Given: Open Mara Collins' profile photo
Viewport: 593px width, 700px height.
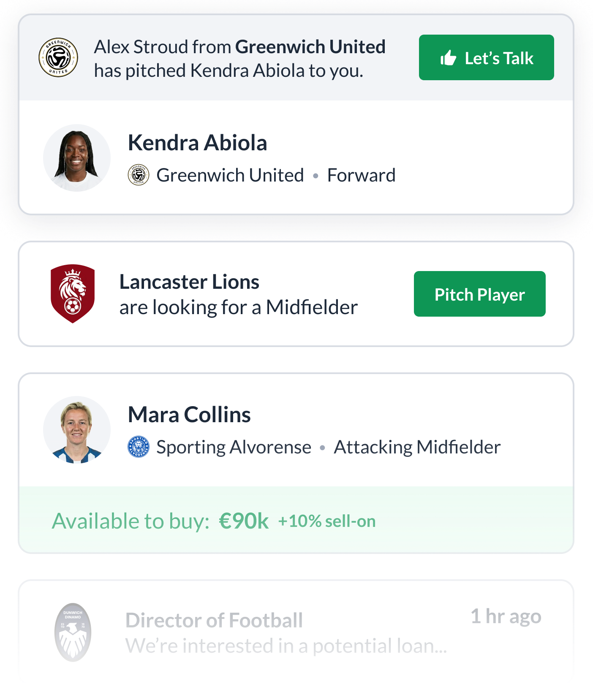Looking at the screenshot, I should pyautogui.click(x=77, y=430).
